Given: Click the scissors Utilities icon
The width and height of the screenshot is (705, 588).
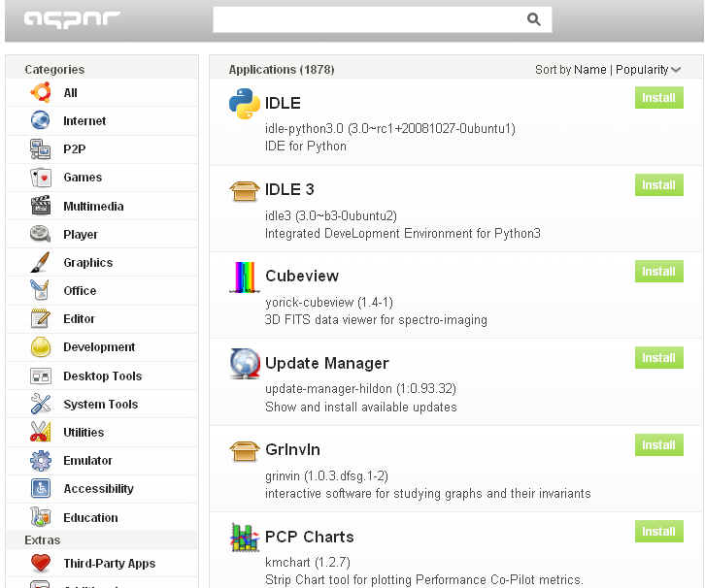Looking at the screenshot, I should coord(41,432).
